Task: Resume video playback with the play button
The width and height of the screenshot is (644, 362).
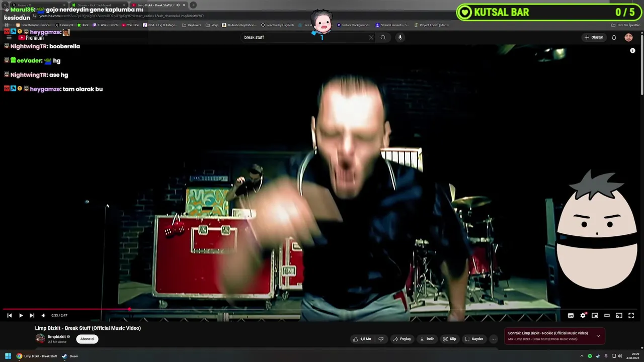Action: tap(21, 315)
